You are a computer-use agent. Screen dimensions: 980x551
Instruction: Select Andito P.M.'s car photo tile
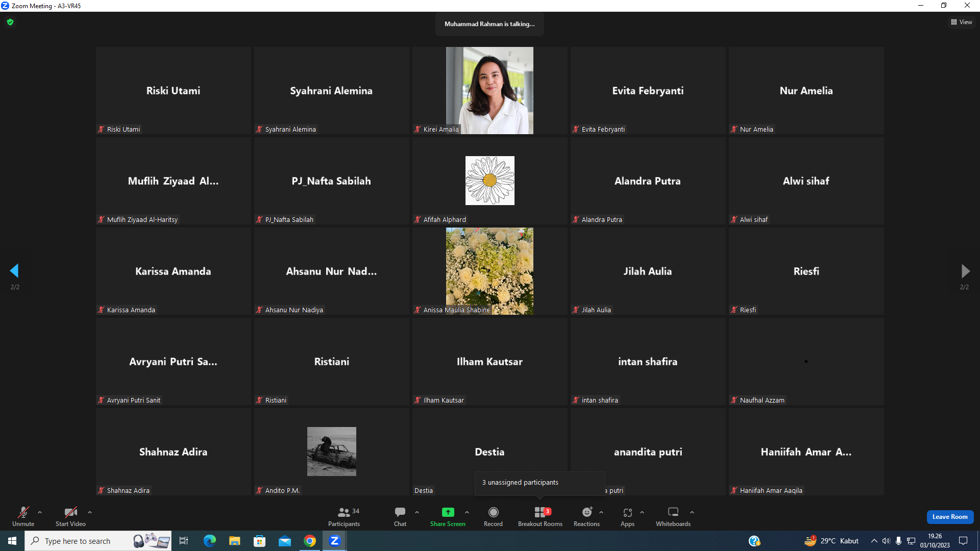click(331, 452)
